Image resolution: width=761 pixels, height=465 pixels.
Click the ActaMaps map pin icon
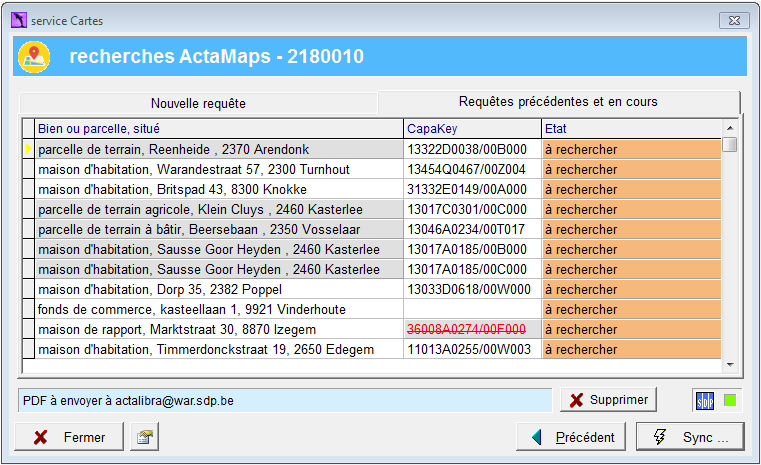34,57
